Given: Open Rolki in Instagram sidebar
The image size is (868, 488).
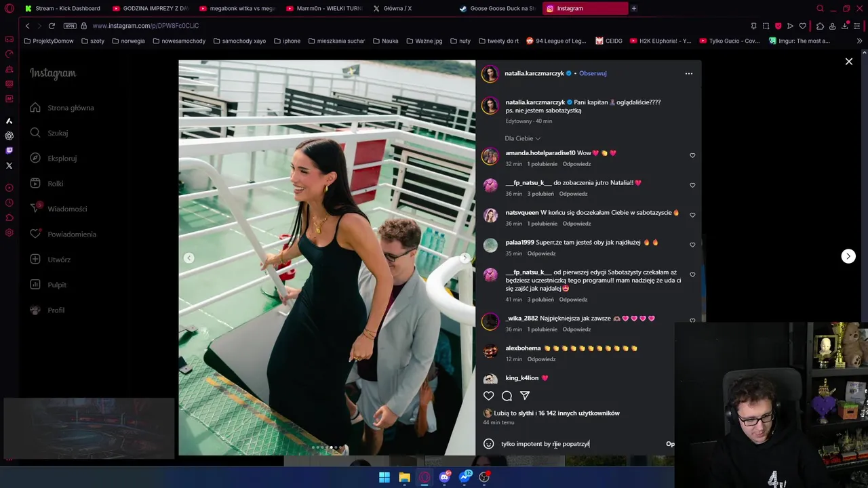Looking at the screenshot, I should [x=47, y=184].
